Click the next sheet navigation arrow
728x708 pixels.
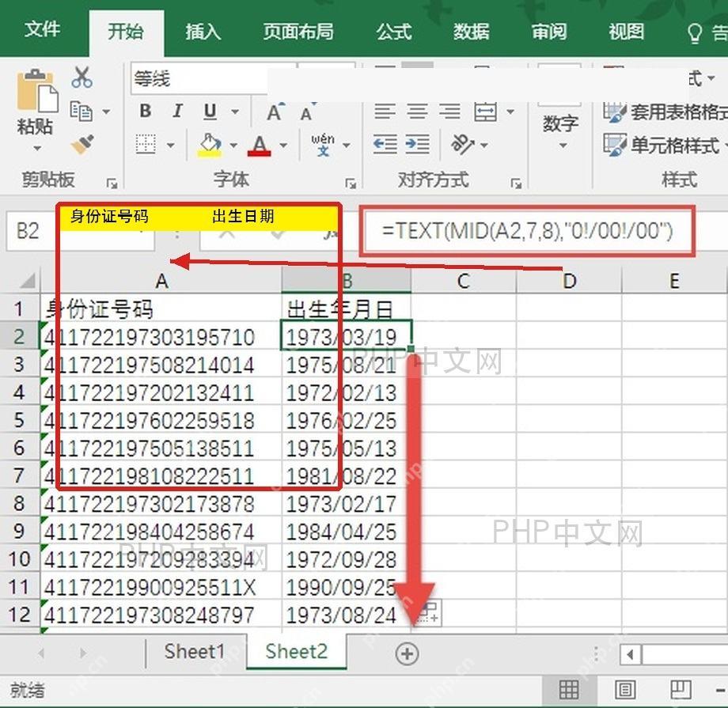(x=83, y=653)
